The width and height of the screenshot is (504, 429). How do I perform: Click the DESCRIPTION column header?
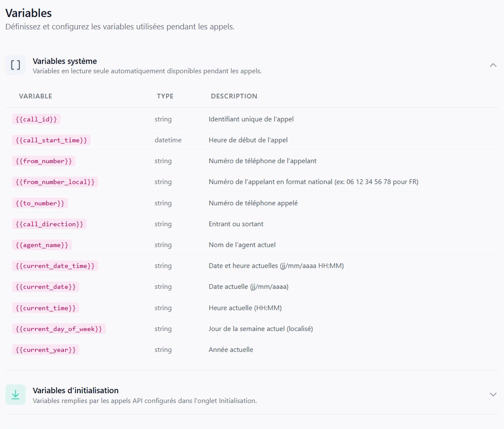[x=234, y=96]
